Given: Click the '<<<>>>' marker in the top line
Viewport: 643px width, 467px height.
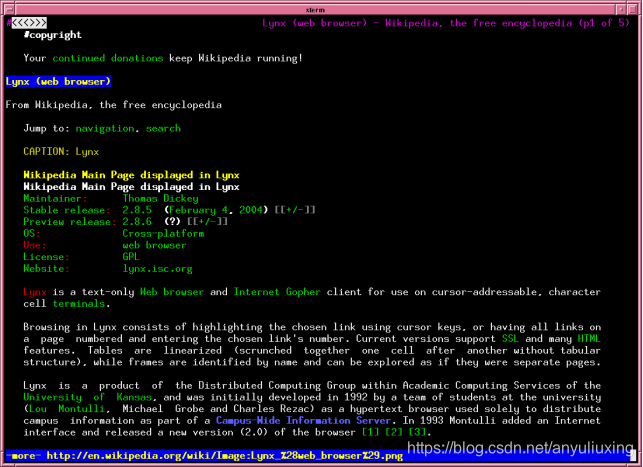Looking at the screenshot, I should [29, 23].
